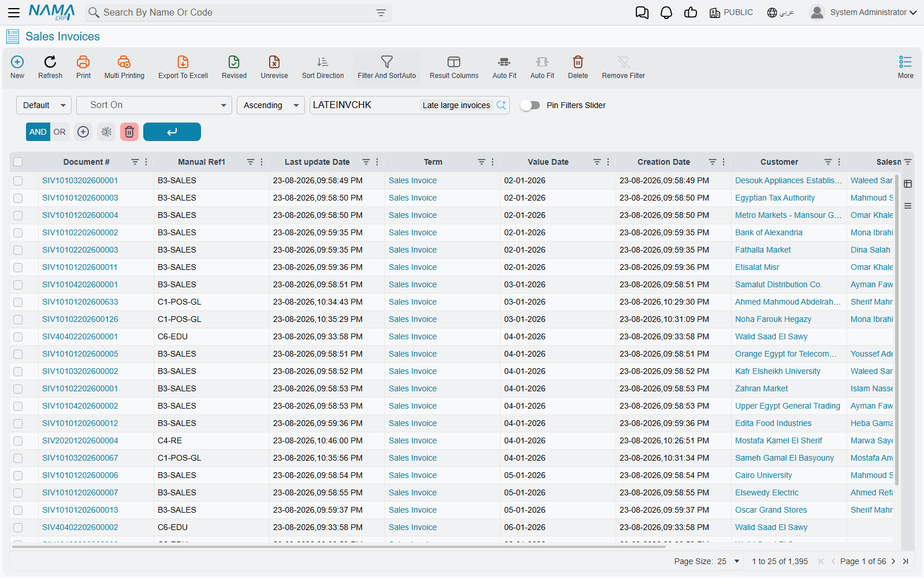Screen dimensions: 924x578
Task: Change Sort Direction
Action: click(323, 67)
